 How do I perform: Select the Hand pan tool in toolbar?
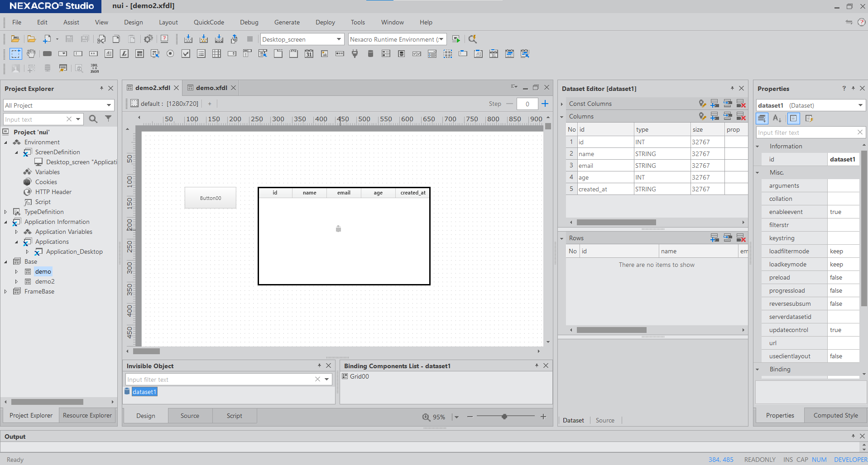[x=31, y=54]
